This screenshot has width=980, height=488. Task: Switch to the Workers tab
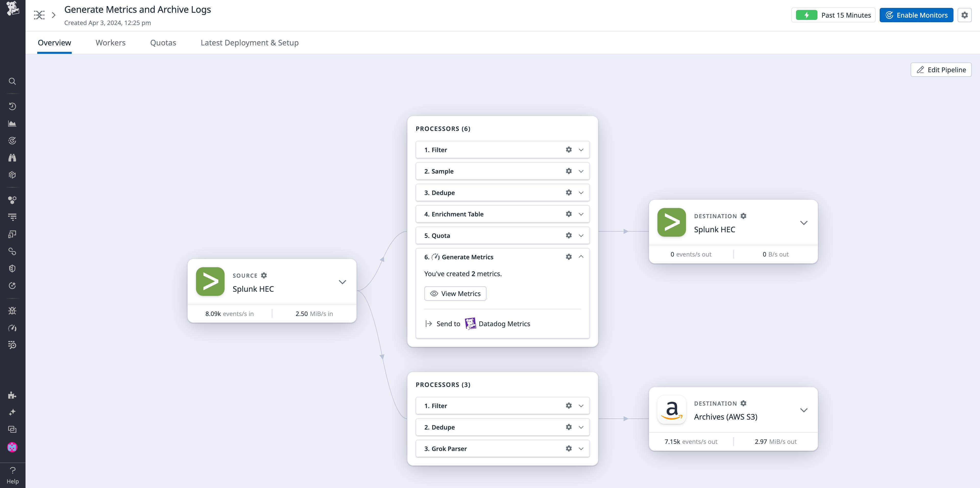[x=110, y=43]
